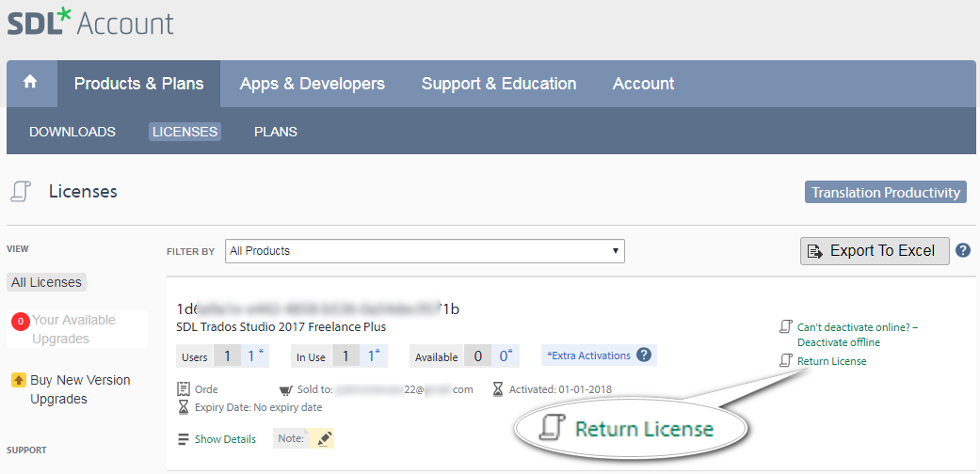Click the help icon beside Export To Excel
The image size is (980, 474).
click(963, 251)
